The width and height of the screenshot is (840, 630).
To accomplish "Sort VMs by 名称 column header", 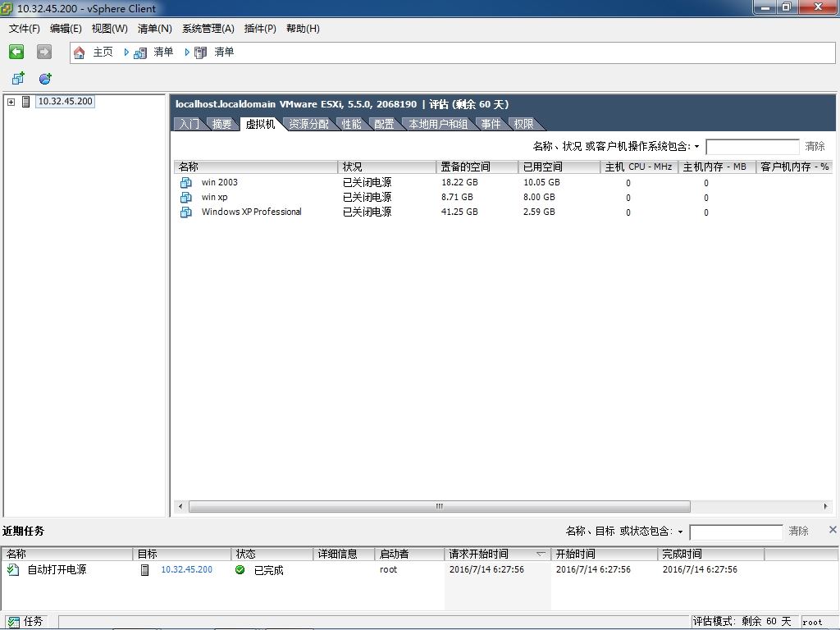I will coord(256,167).
